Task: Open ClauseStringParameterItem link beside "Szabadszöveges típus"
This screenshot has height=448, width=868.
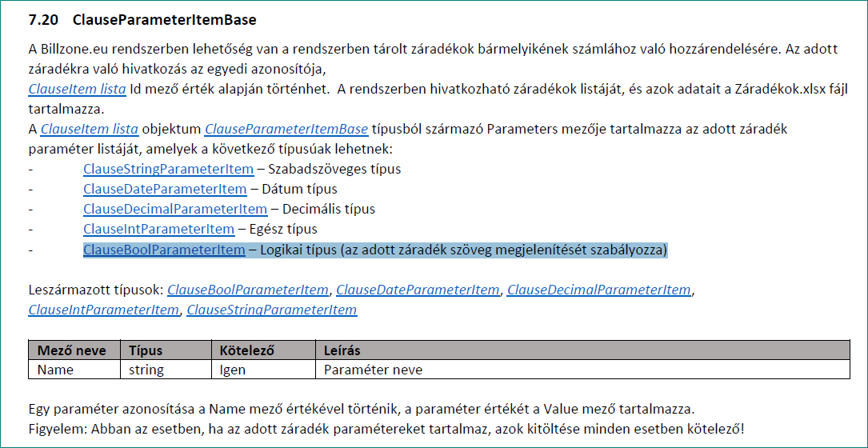Action: [x=169, y=169]
